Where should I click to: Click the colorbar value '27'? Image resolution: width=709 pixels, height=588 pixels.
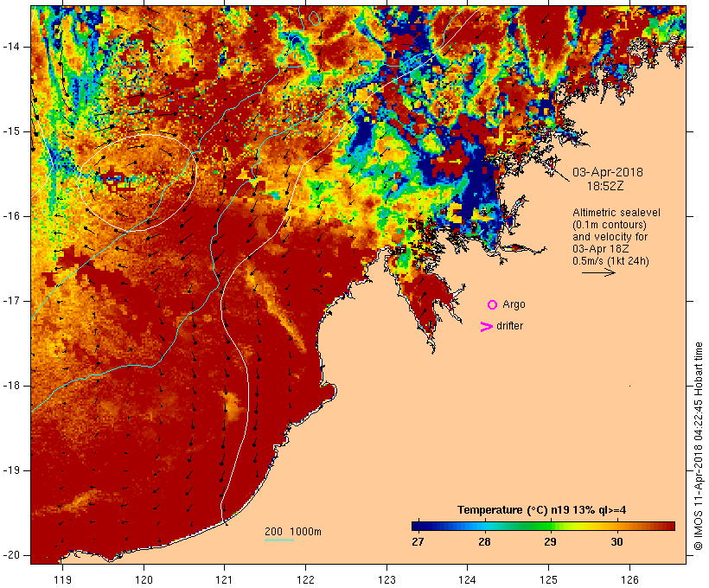coord(418,542)
